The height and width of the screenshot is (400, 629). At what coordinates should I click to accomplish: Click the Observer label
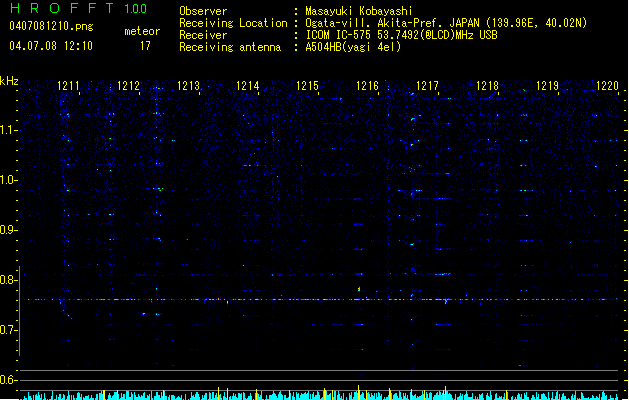[203, 11]
